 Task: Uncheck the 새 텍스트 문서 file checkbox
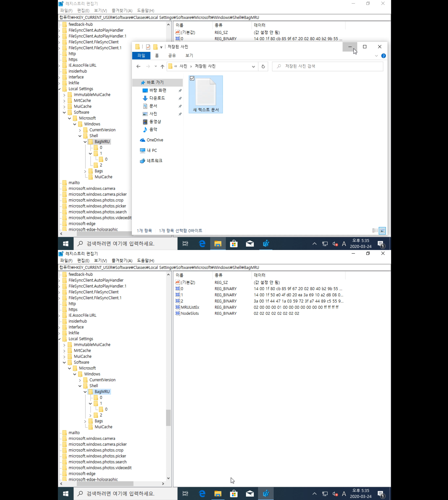[192, 78]
